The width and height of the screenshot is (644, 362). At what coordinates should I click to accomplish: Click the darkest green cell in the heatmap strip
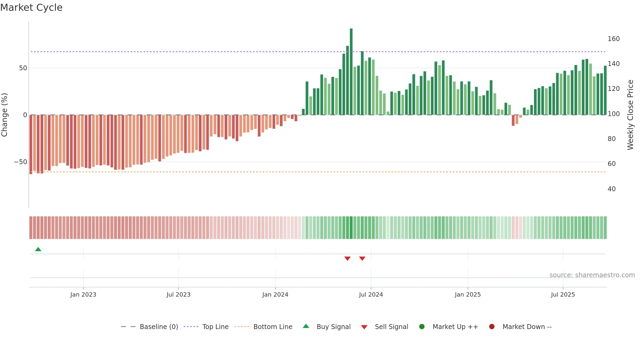(351, 228)
